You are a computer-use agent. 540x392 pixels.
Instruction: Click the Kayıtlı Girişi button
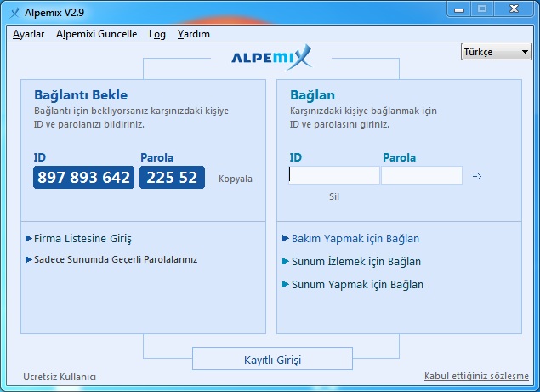point(272,359)
